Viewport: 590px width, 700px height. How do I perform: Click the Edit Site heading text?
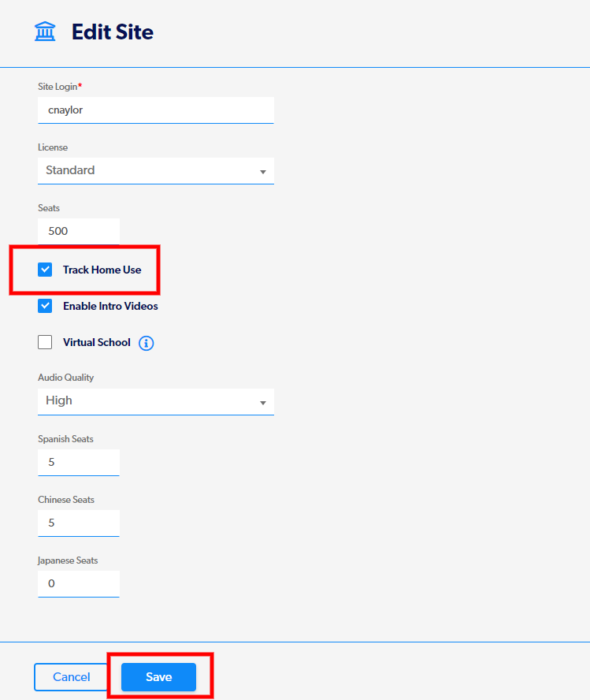point(113,32)
